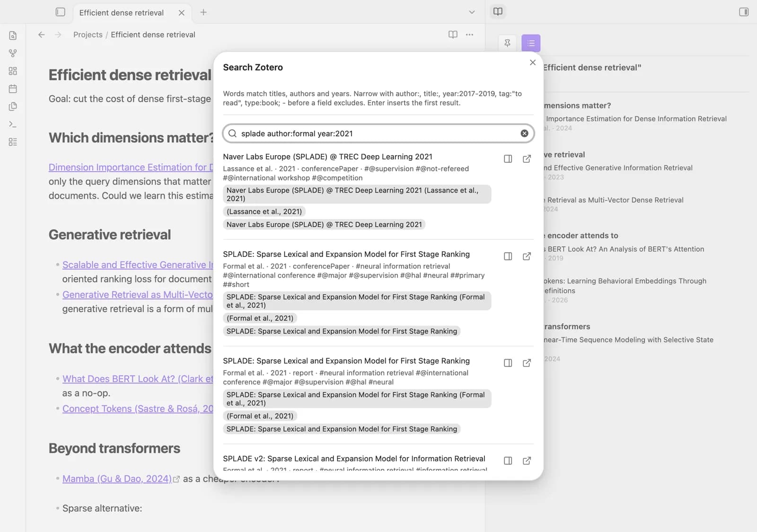Open canvas grid icon in left ribbon
Image resolution: width=757 pixels, height=532 pixels.
pos(13,71)
